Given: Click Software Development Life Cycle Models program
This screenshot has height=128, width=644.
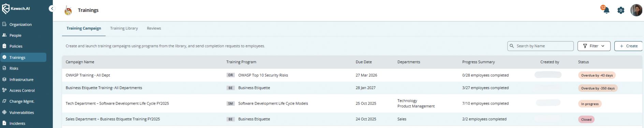Looking at the screenshot, I should click(x=273, y=103).
